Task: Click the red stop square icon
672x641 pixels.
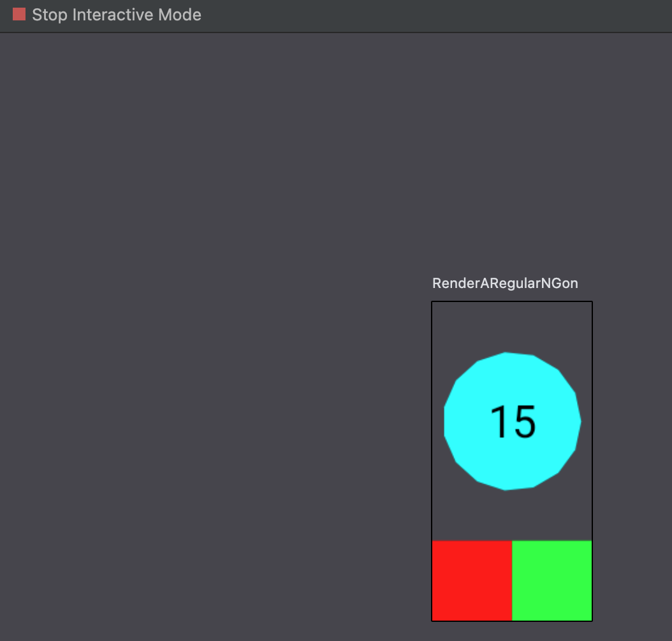Action: pos(19,15)
